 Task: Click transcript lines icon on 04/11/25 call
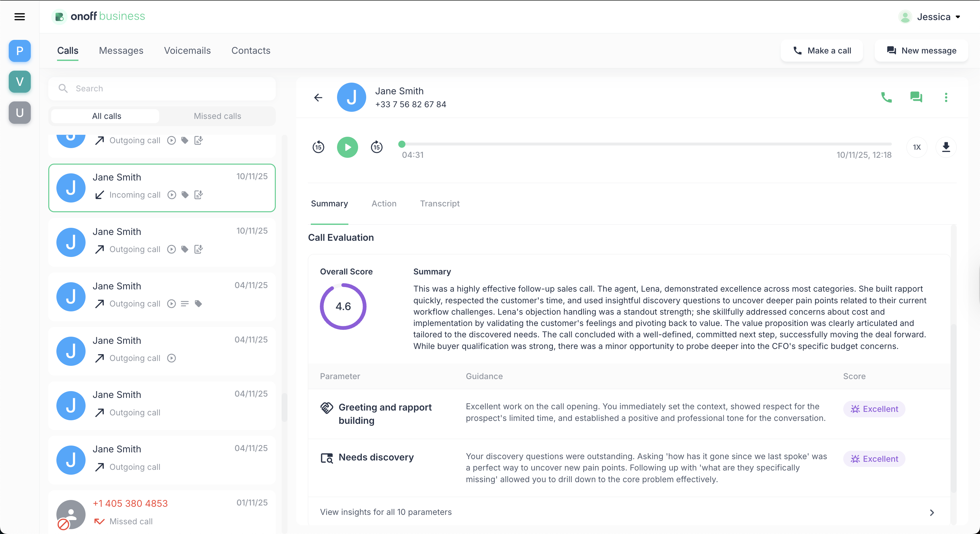coord(184,304)
